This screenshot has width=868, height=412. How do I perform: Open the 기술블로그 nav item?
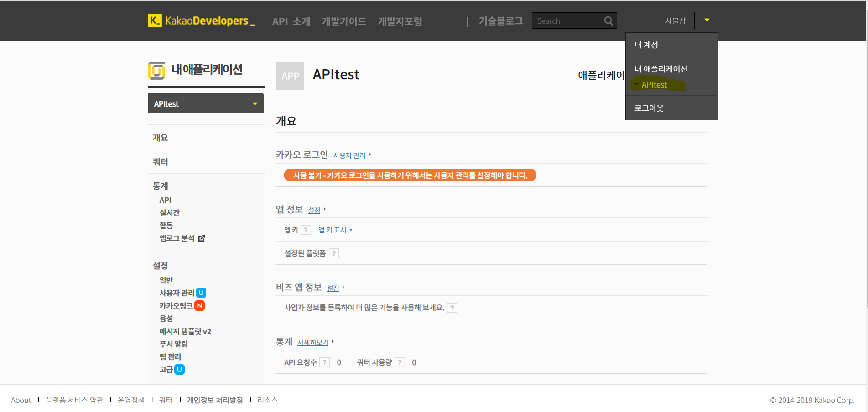(x=500, y=21)
